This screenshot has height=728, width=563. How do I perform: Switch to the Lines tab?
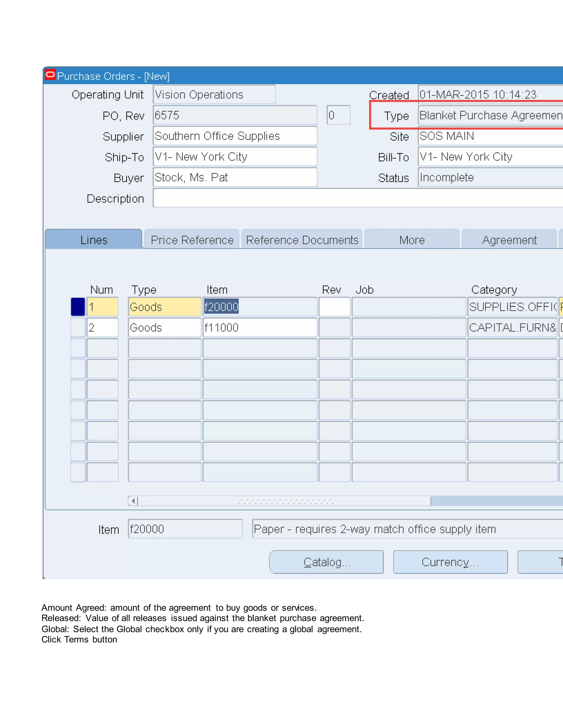pos(94,239)
